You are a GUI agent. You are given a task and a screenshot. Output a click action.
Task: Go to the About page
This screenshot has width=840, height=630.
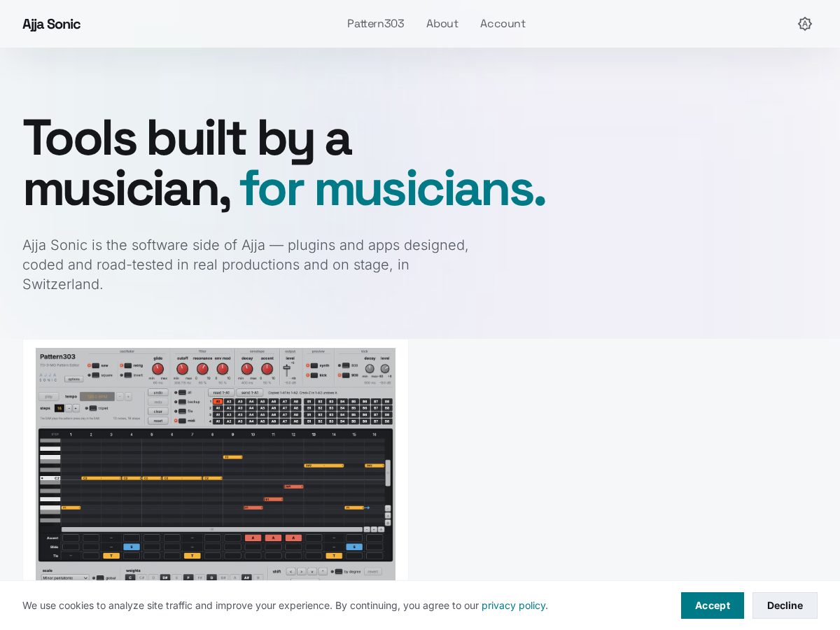[442, 24]
